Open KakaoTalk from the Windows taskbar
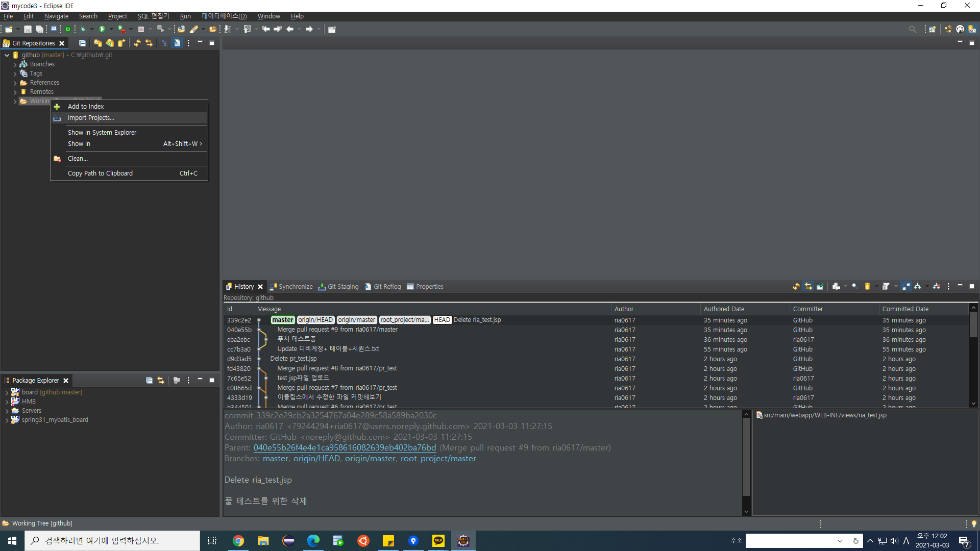This screenshot has height=551, width=980. pyautogui.click(x=438, y=541)
